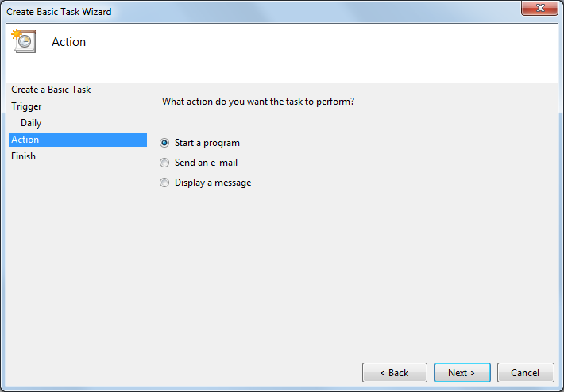The image size is (564, 392).
Task: Select the Daily sub-step under Trigger
Action: click(31, 123)
